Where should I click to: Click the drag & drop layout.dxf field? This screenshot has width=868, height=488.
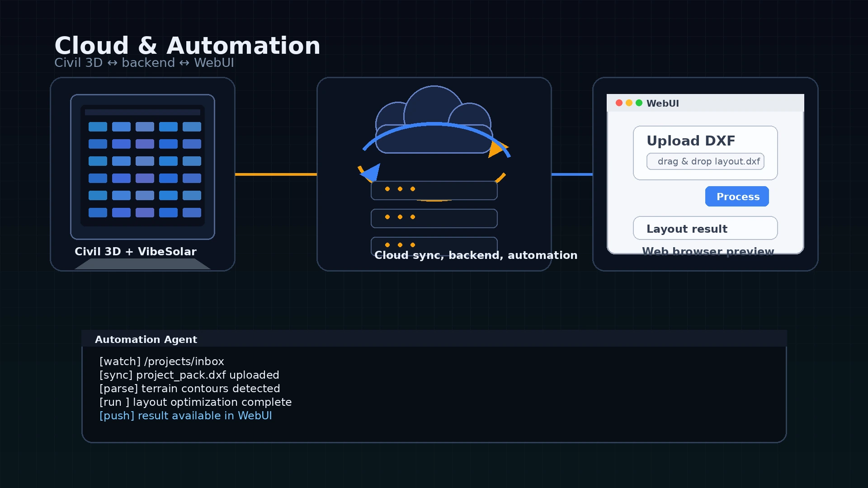pos(705,161)
